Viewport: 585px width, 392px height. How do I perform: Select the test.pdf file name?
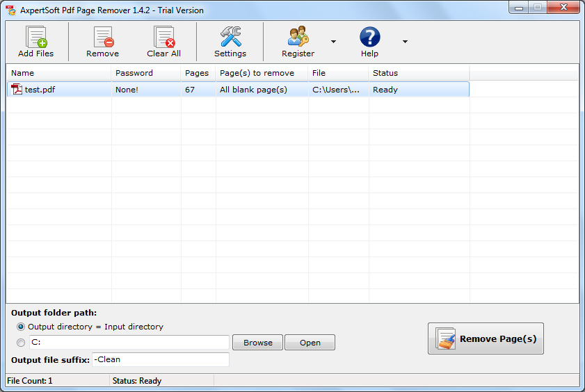[40, 90]
